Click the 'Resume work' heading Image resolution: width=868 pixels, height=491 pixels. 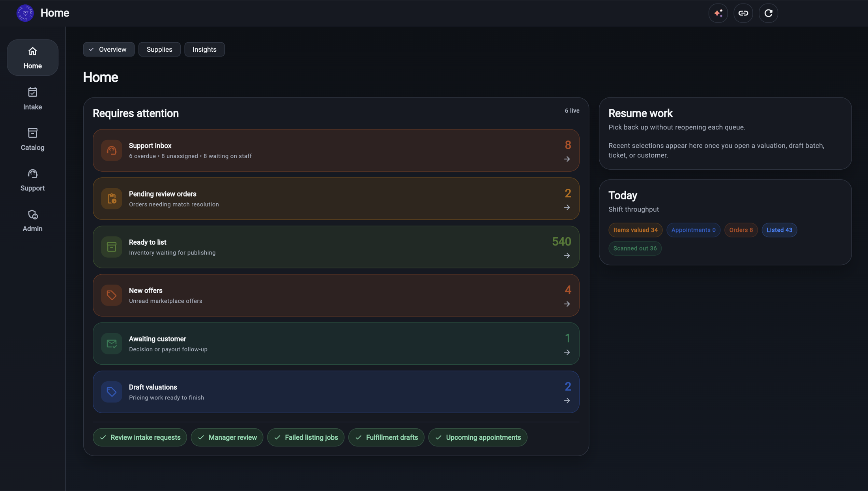tap(640, 114)
